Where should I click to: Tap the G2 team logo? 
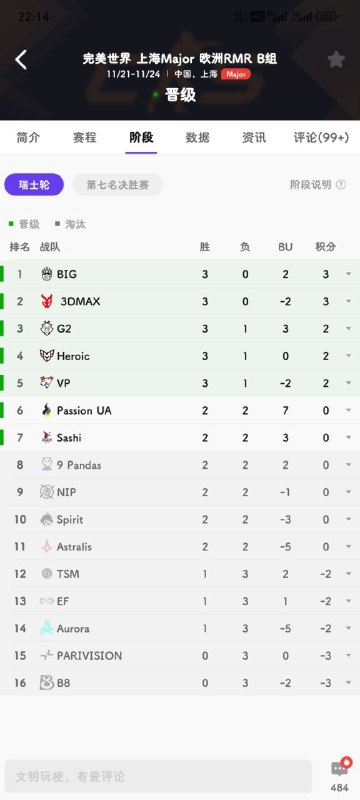click(47, 329)
